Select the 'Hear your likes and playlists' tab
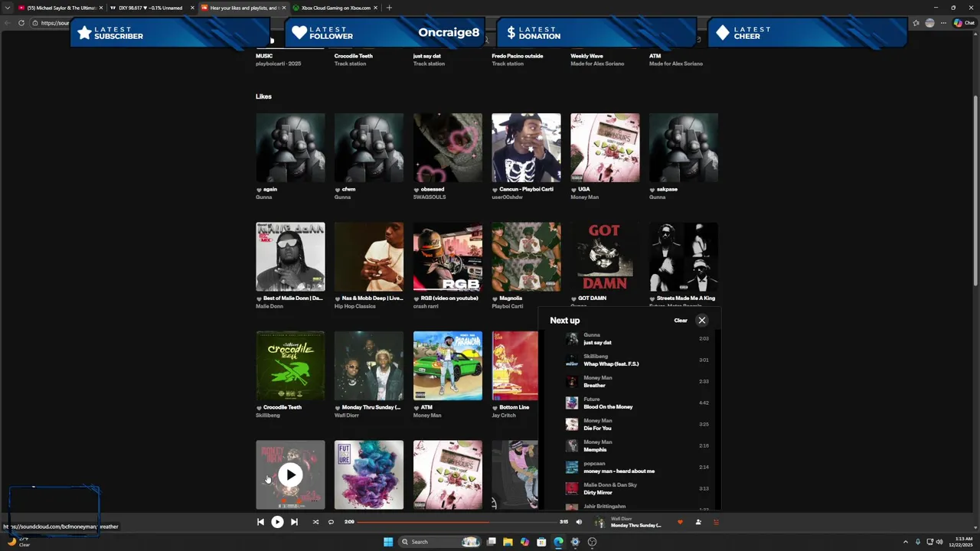 click(x=243, y=8)
